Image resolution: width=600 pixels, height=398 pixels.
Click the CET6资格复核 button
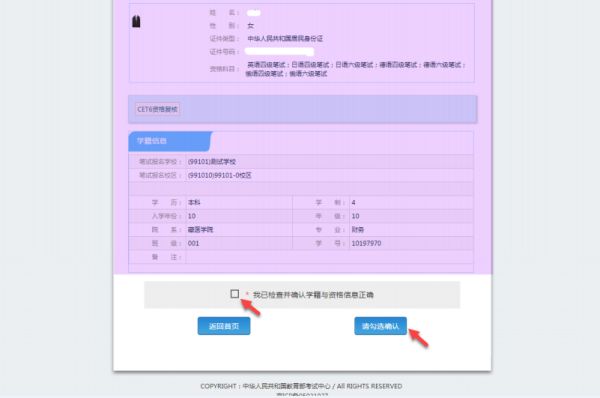click(157, 109)
